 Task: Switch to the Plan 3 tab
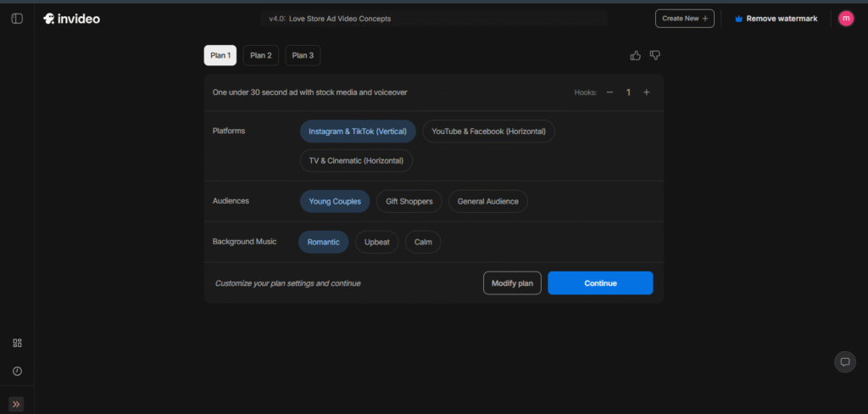click(x=303, y=56)
